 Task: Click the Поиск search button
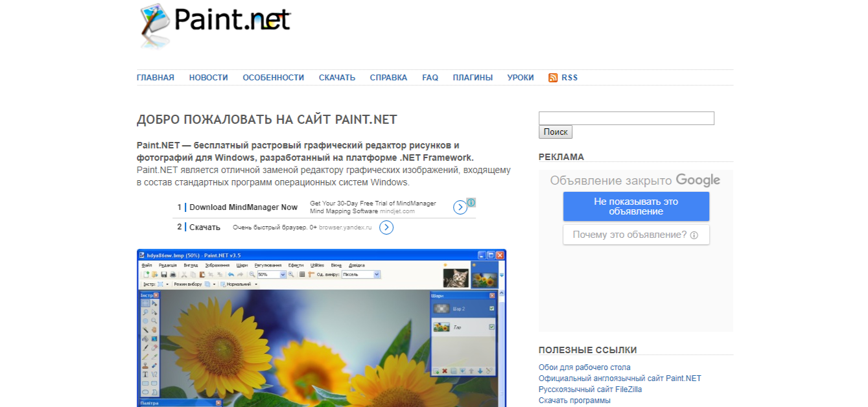(555, 132)
